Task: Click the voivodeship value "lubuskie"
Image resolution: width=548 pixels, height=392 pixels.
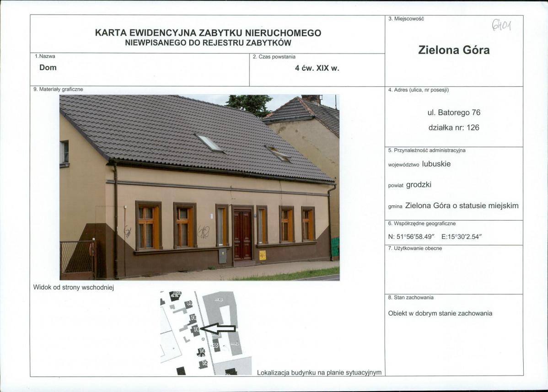Action: [x=436, y=164]
